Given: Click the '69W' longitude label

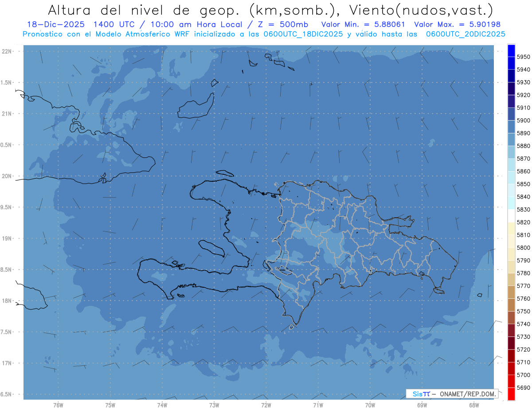Looking at the screenshot, I should pyautogui.click(x=422, y=405).
